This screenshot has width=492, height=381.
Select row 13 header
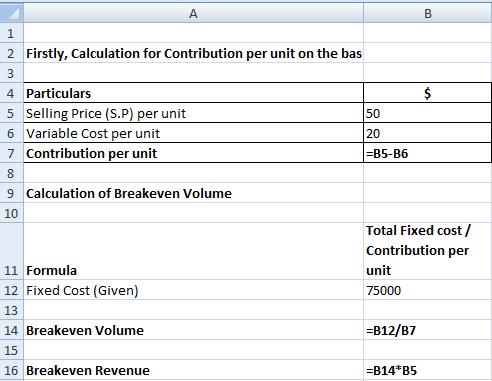click(x=12, y=310)
